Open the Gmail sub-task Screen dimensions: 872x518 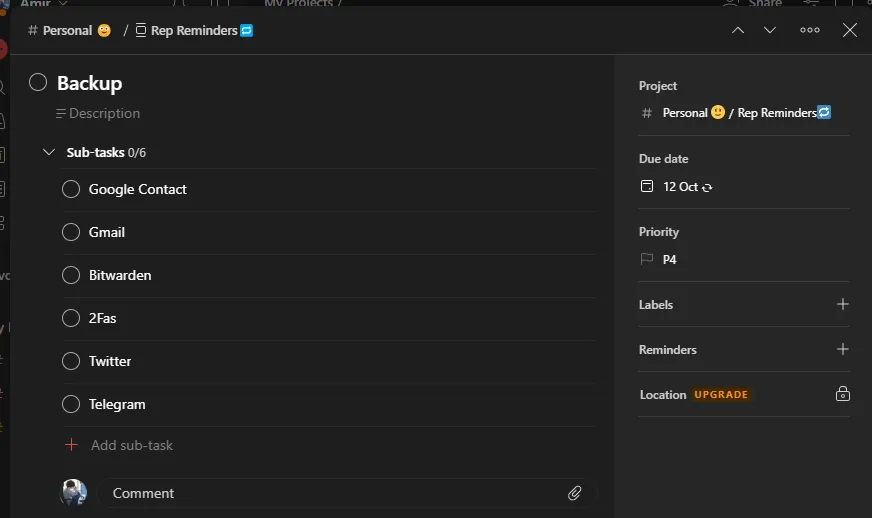[x=107, y=233]
